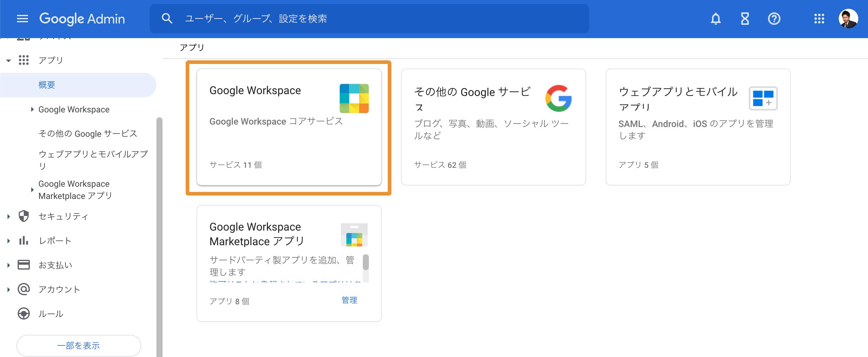The width and height of the screenshot is (868, 357).
Task: Open Google Workspace sidebar item
Action: (x=74, y=109)
